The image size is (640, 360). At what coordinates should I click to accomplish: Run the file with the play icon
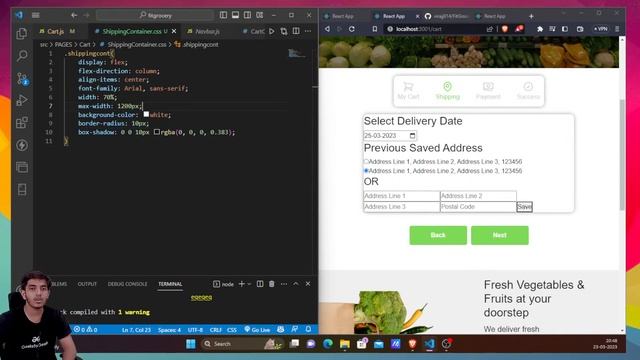pyautogui.click(x=272, y=31)
